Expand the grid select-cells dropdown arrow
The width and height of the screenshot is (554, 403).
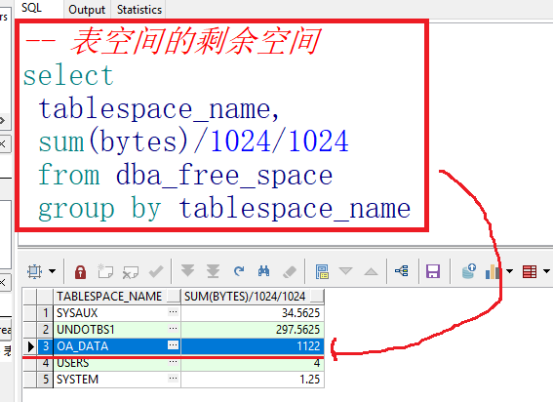[52, 271]
